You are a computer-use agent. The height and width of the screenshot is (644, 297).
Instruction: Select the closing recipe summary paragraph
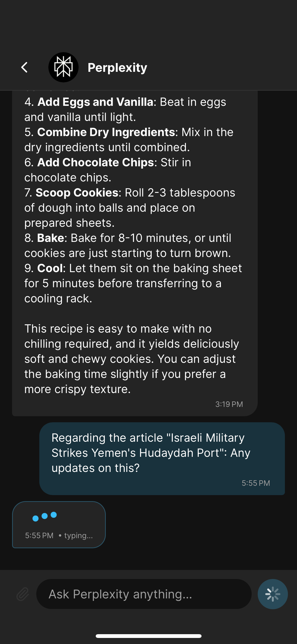click(x=132, y=359)
